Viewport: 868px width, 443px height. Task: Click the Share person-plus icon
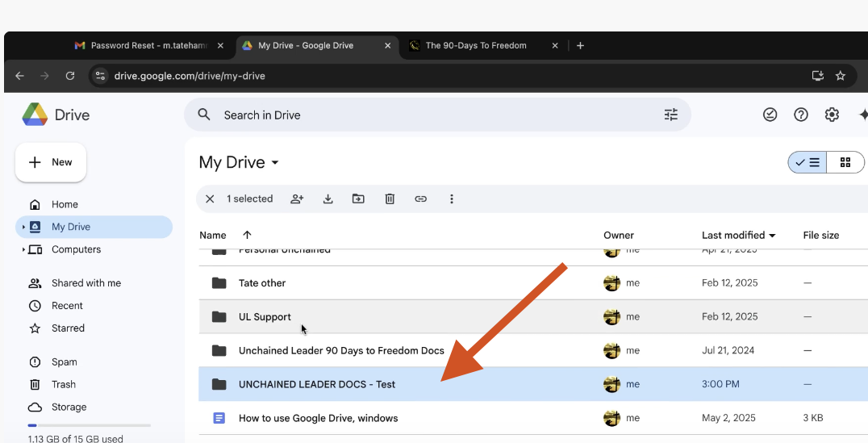coord(298,199)
